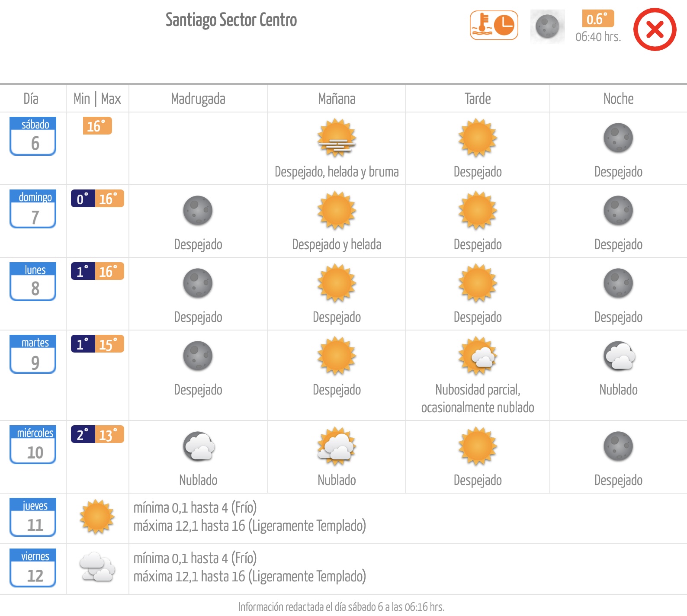Click miércoles's 2° minimum temperature badge

pyautogui.click(x=83, y=434)
